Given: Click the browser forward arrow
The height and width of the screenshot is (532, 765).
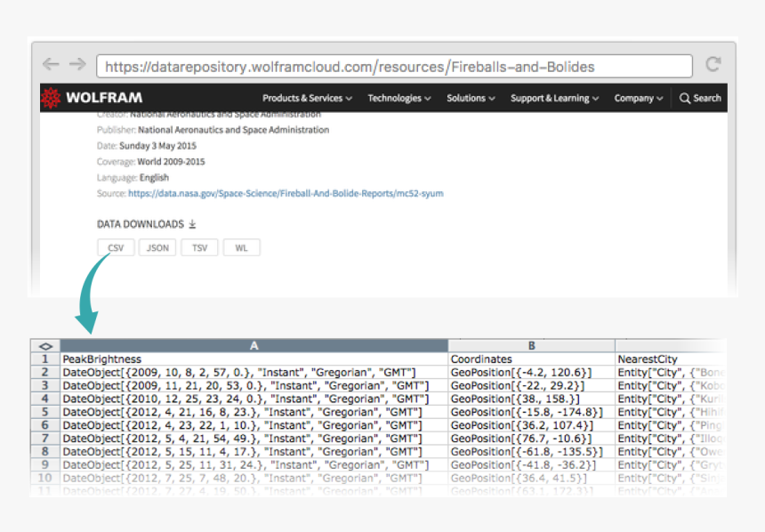Looking at the screenshot, I should coord(77,64).
